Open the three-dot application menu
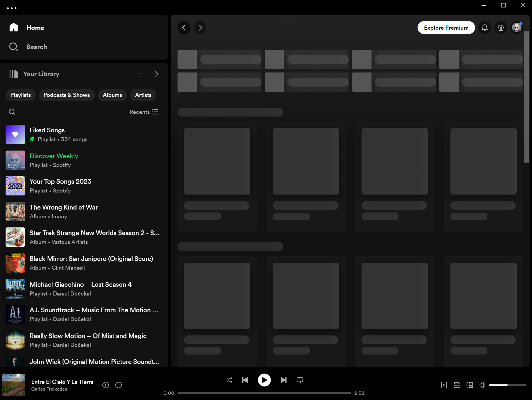The image size is (532, 400). point(12,8)
